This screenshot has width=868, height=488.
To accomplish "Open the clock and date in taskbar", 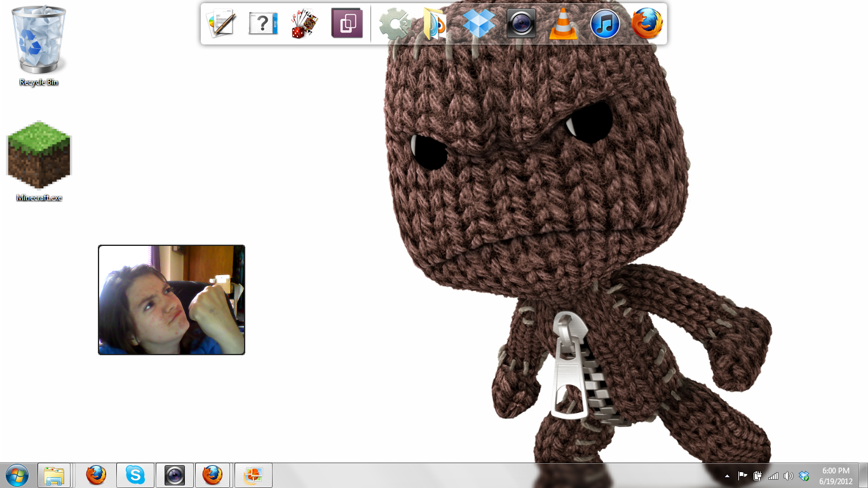I will coord(836,476).
